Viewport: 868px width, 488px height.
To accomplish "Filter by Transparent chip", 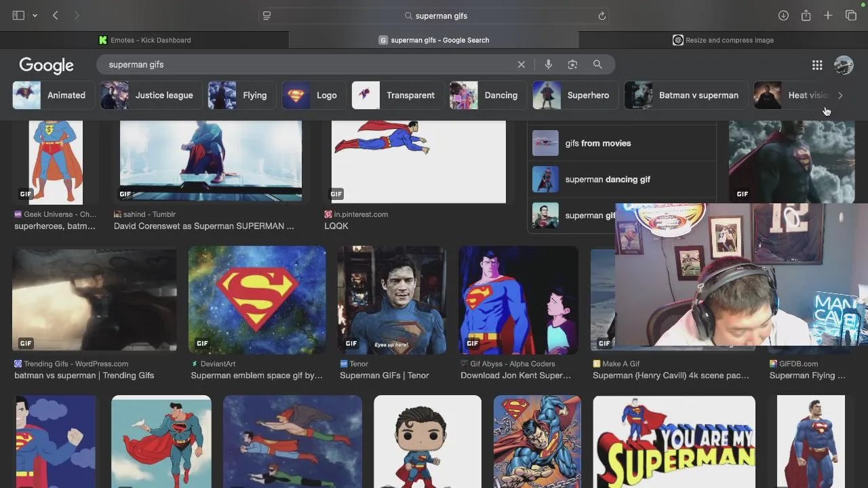I will point(397,96).
